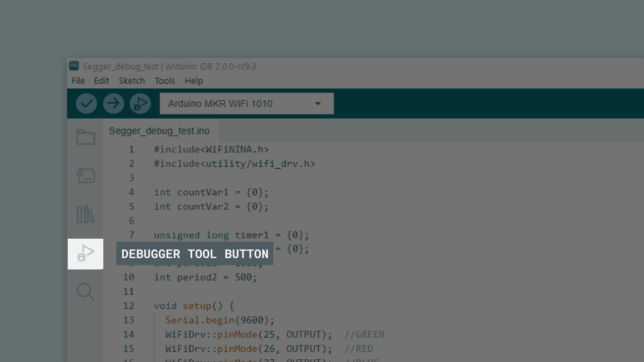Open the Tools menu
The height and width of the screenshot is (362, 644).
(165, 81)
